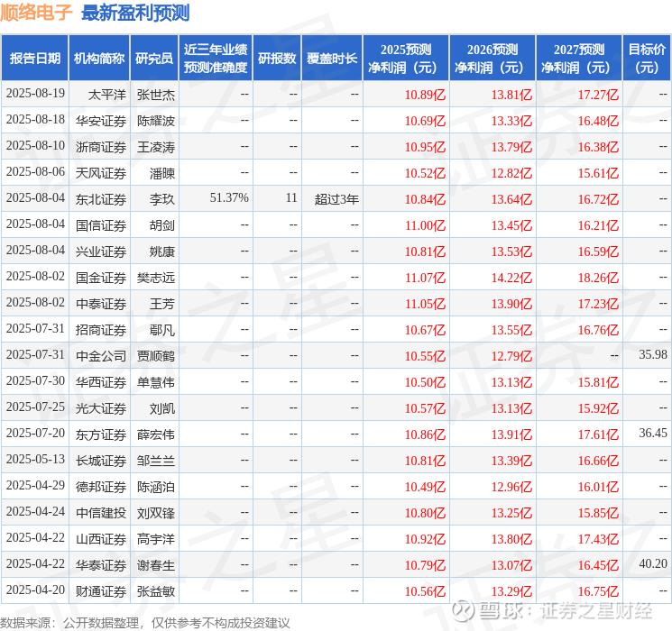Select the 财通证券 institution cell
Screen dimensions: 672x631
point(101,591)
